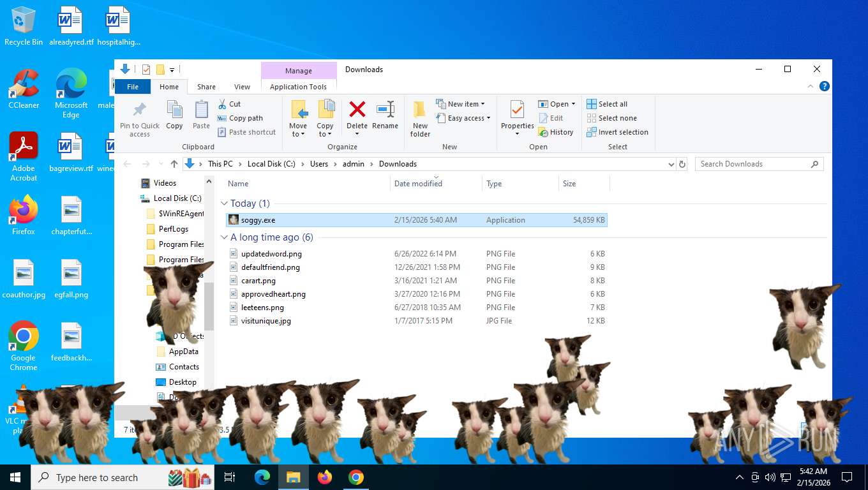Click This PC in address breadcrumb
The image size is (868, 490).
(x=220, y=164)
